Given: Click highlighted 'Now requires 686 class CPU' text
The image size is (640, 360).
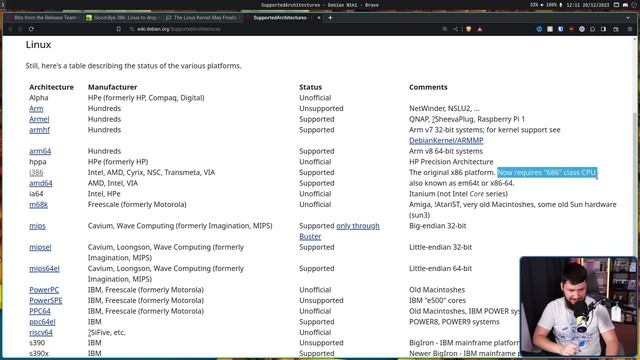Looking at the screenshot, I should [x=547, y=172].
